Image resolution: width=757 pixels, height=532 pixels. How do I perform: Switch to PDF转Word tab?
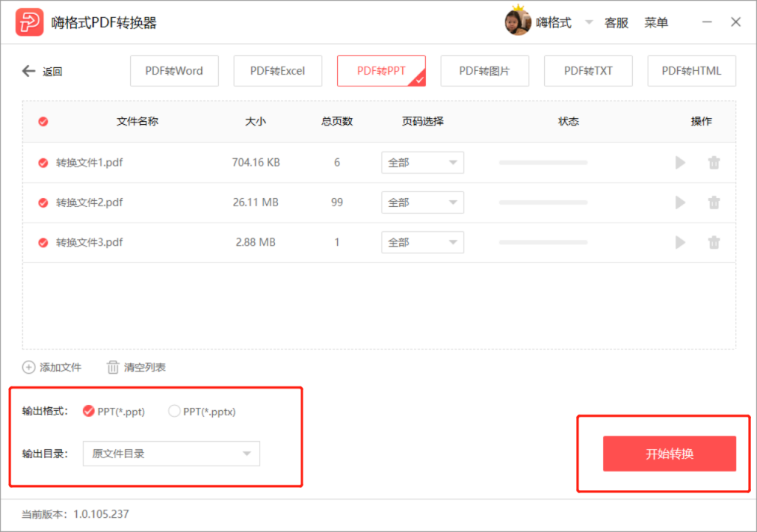click(x=174, y=71)
